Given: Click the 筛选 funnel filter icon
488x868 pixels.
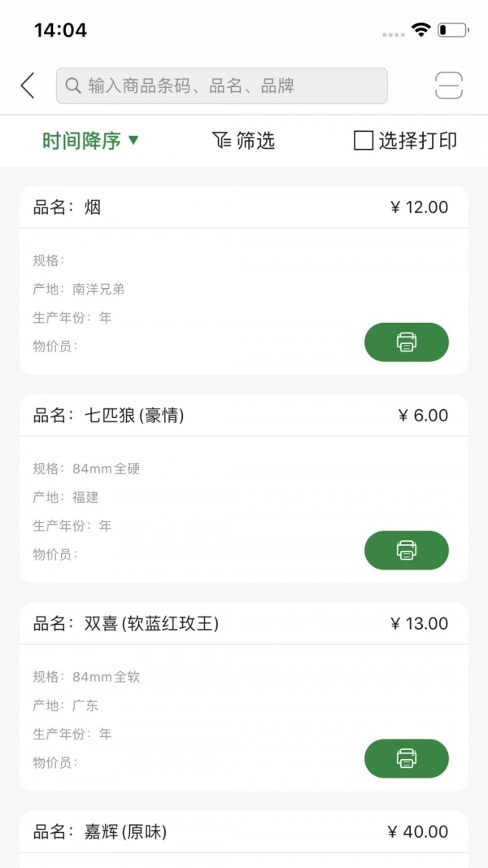Looking at the screenshot, I should pos(220,140).
